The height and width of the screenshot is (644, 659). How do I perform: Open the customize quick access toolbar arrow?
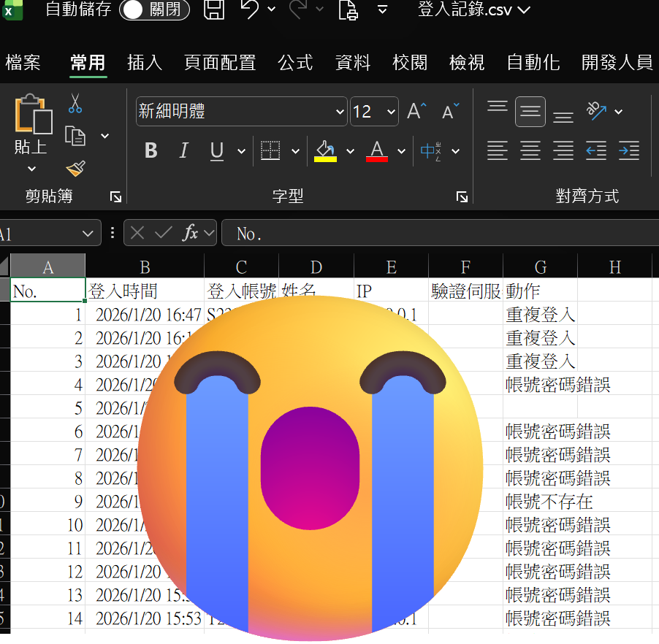382,9
